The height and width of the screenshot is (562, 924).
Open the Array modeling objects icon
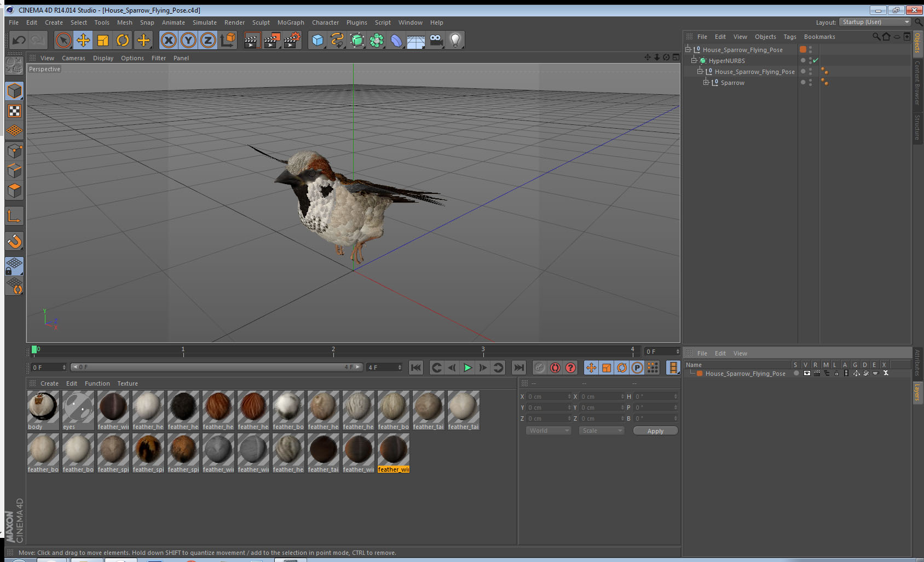[x=377, y=40]
